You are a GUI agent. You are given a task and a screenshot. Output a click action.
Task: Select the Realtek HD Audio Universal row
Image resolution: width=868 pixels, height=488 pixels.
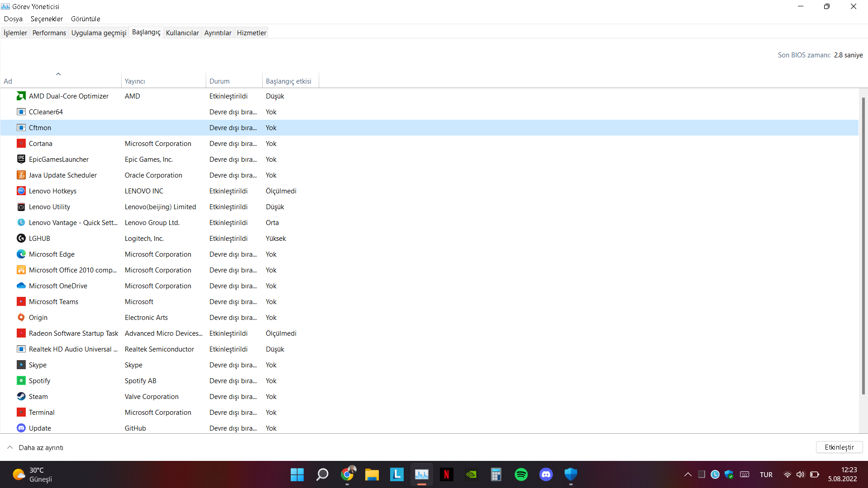[x=429, y=349]
